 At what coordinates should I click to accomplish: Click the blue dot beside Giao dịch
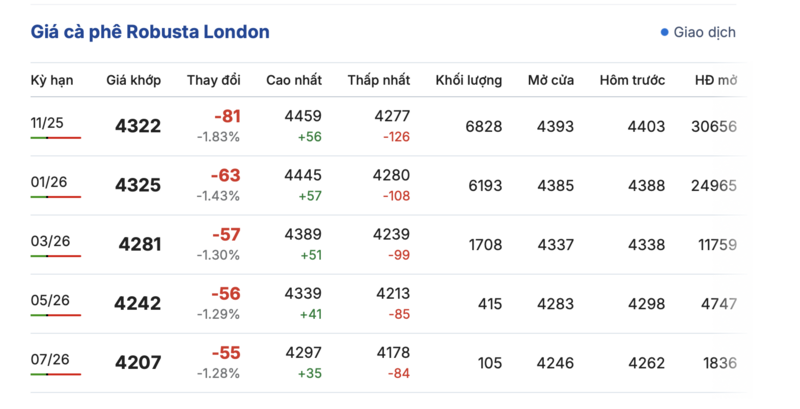pos(664,32)
